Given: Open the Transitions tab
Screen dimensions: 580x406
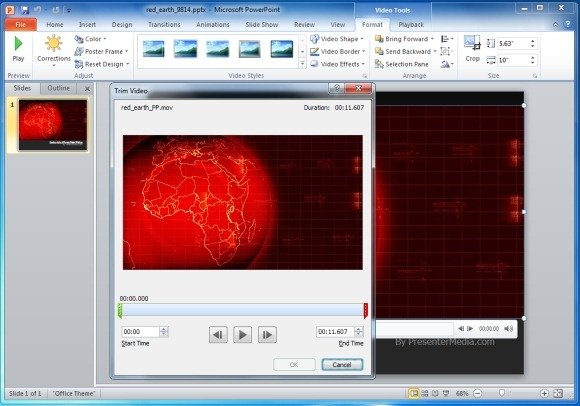Looking at the screenshot, I should pos(164,24).
